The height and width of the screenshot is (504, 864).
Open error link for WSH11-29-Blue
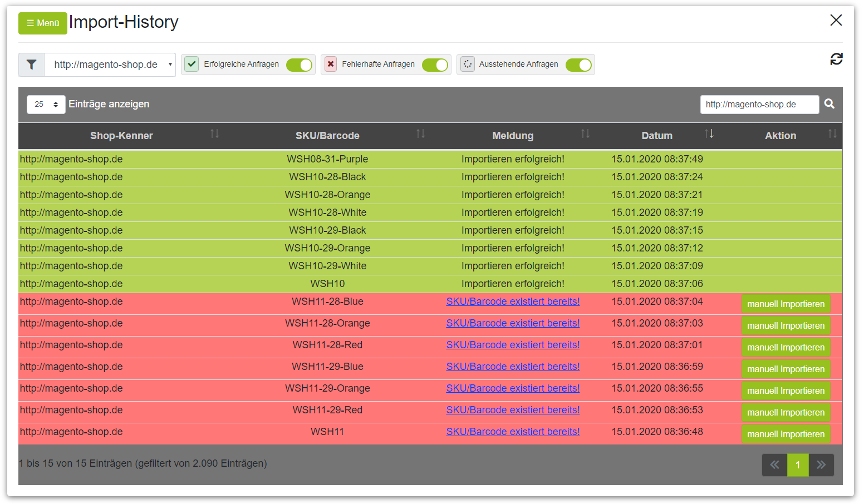[x=513, y=367]
